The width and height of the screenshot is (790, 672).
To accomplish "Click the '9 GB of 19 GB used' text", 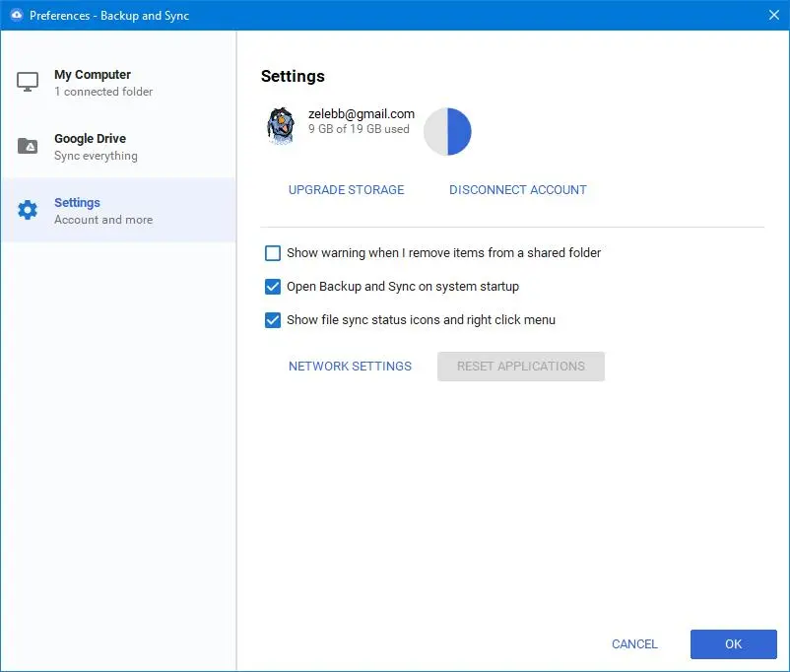I will tap(359, 129).
